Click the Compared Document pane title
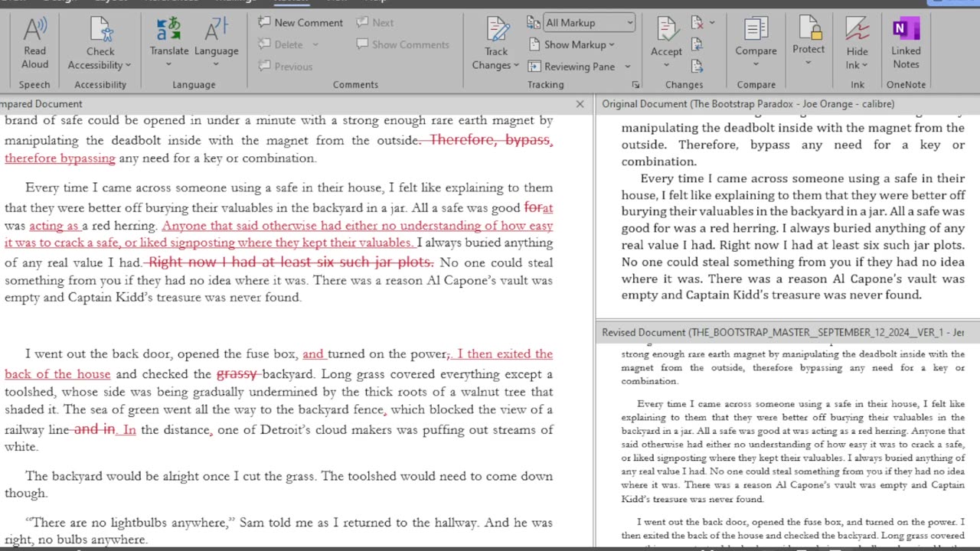The width and height of the screenshot is (980, 551). pyautogui.click(x=41, y=104)
